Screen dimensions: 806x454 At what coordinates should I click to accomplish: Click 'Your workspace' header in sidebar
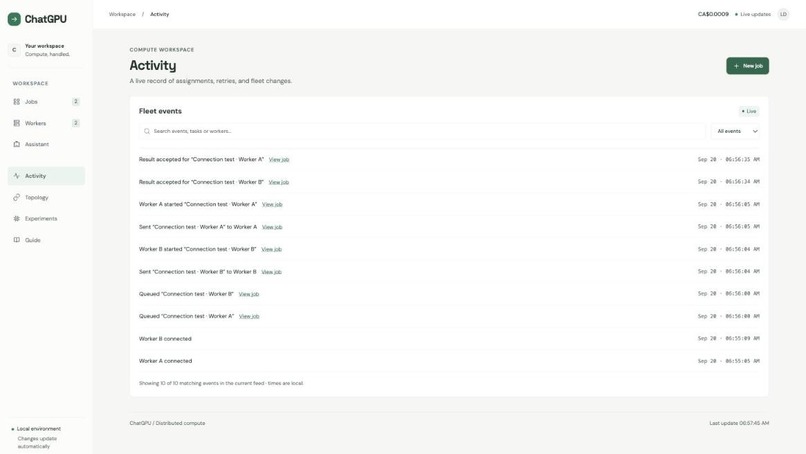[x=45, y=46]
